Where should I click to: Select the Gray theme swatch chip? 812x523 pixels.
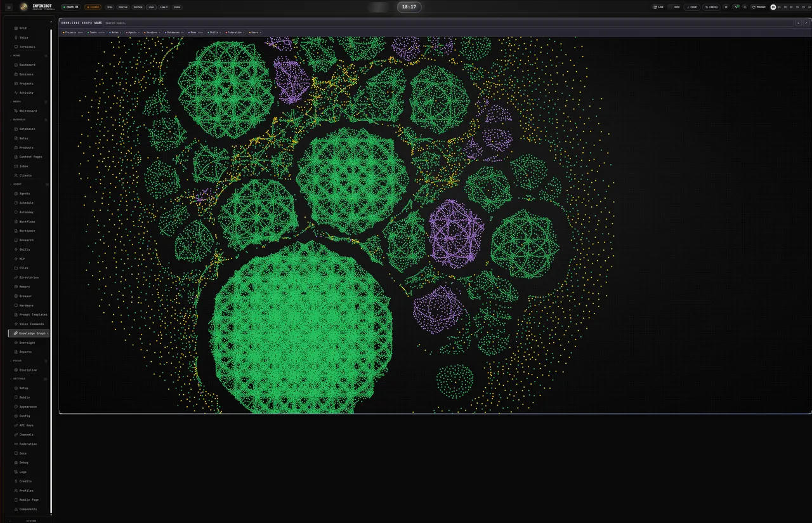(110, 7)
